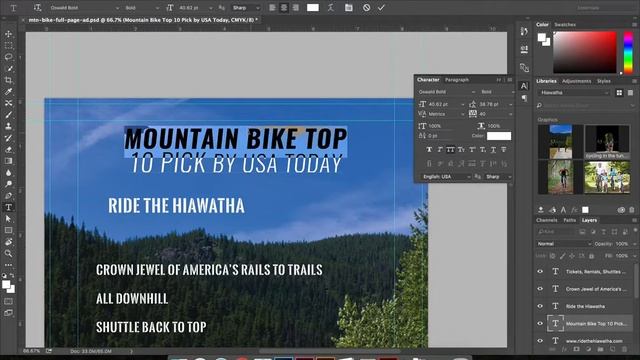
Task: Open English: USA language dropdown
Action: [x=446, y=177]
